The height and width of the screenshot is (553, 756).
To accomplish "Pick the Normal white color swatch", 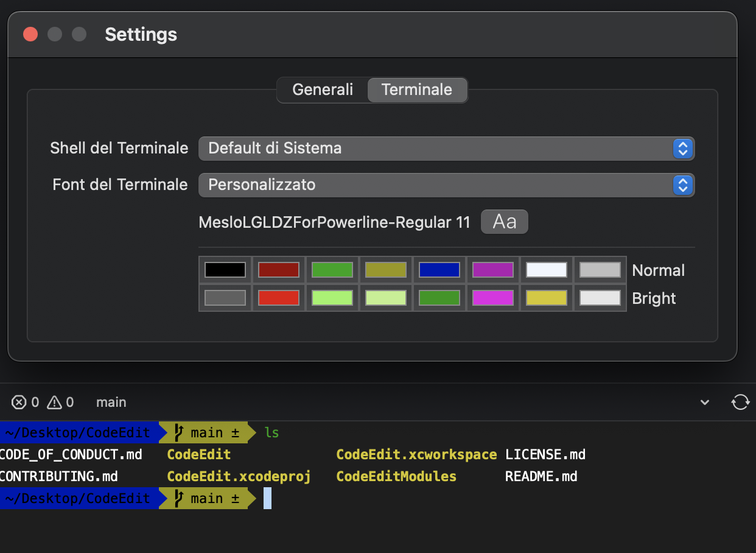I will tap(547, 270).
